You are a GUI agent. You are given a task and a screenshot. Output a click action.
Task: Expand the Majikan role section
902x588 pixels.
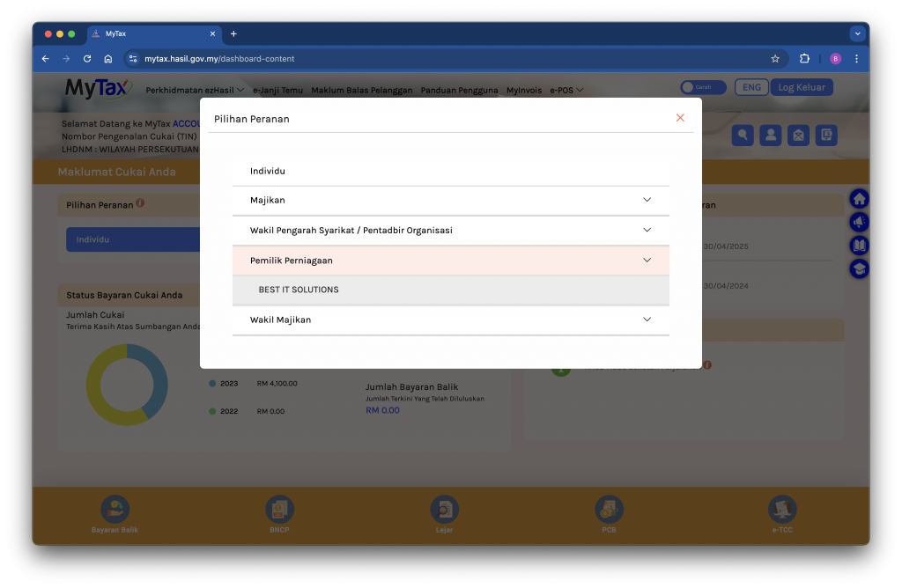click(647, 200)
